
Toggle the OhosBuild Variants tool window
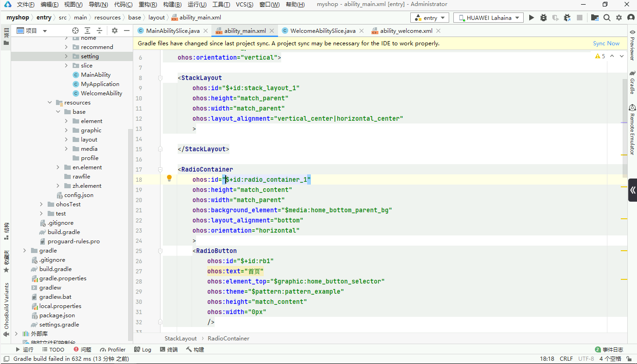tap(6, 310)
